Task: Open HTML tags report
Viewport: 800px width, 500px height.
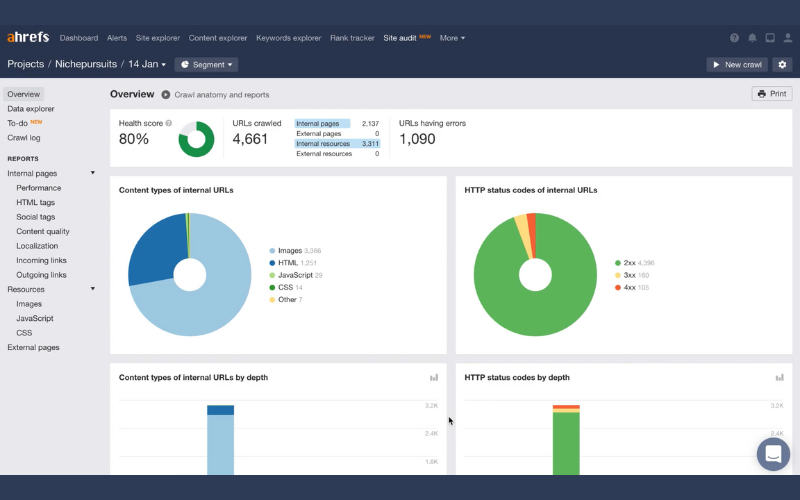Action: pyautogui.click(x=35, y=202)
